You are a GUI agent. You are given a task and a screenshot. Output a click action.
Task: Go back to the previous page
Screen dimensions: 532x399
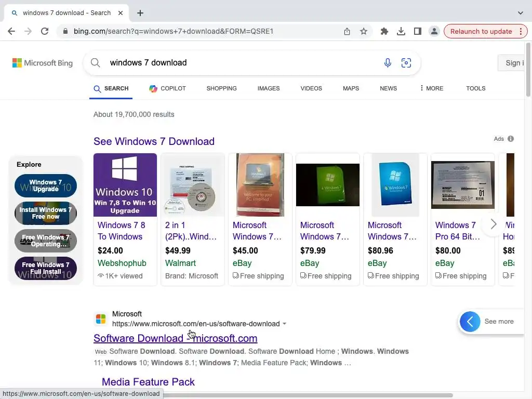pyautogui.click(x=11, y=31)
